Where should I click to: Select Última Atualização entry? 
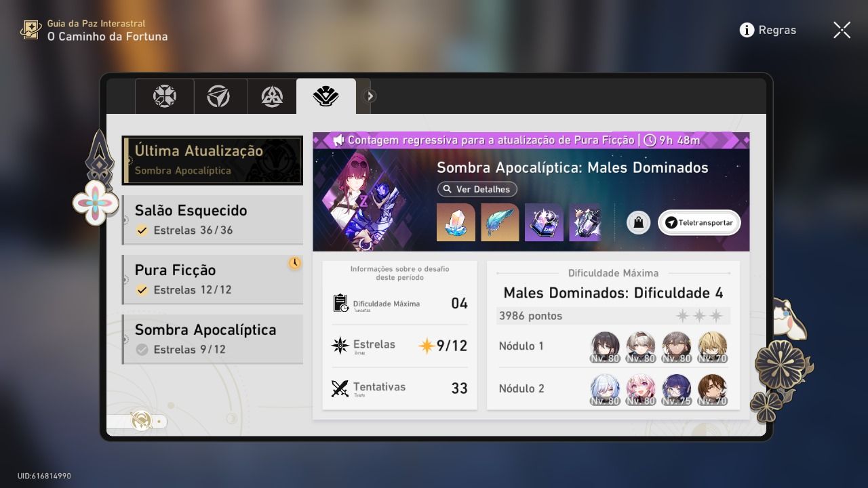(212, 160)
